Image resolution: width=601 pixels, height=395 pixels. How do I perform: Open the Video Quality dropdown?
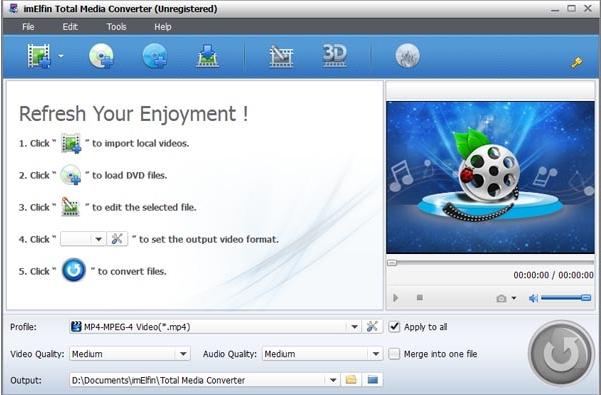183,354
